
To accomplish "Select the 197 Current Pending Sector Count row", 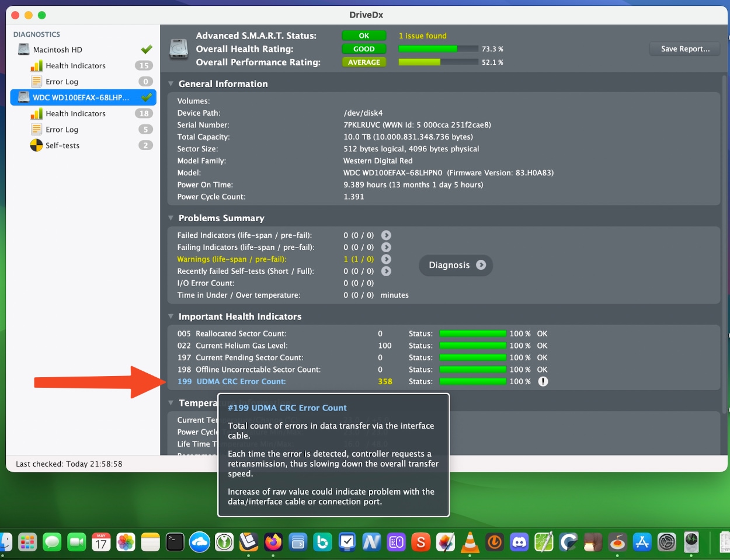I will coord(362,357).
